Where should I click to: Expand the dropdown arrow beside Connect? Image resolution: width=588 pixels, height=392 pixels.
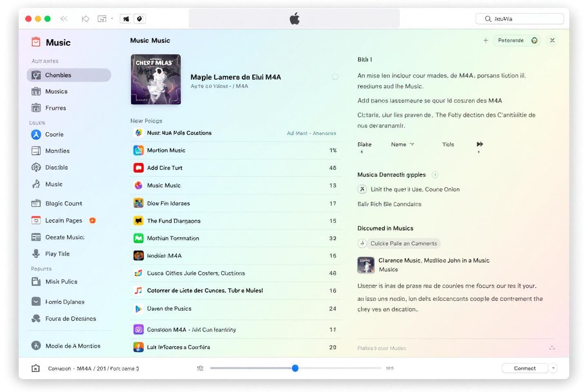click(554, 368)
